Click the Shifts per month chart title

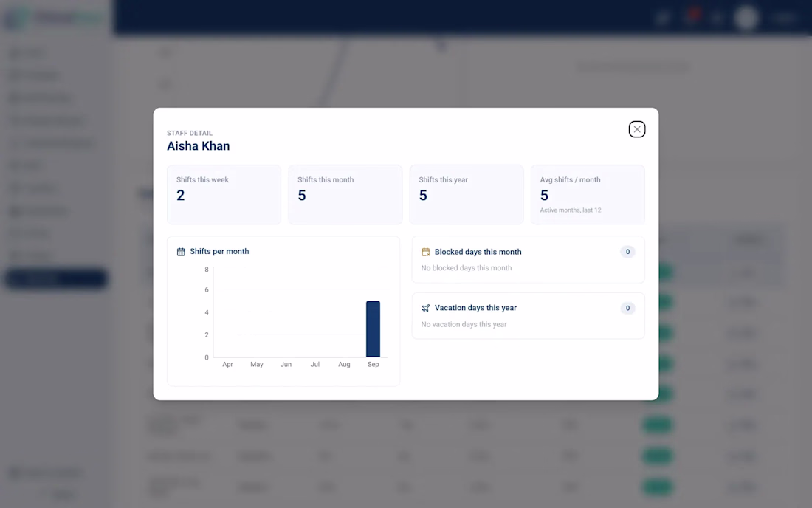pos(219,251)
